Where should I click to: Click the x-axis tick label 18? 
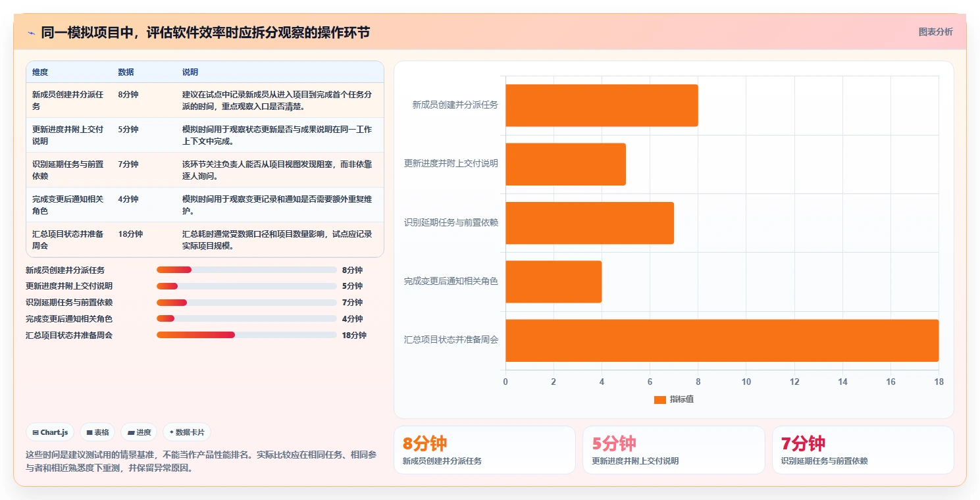939,382
